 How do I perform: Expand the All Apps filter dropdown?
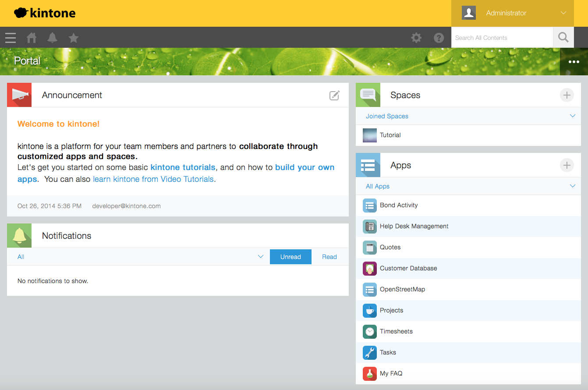tap(572, 186)
